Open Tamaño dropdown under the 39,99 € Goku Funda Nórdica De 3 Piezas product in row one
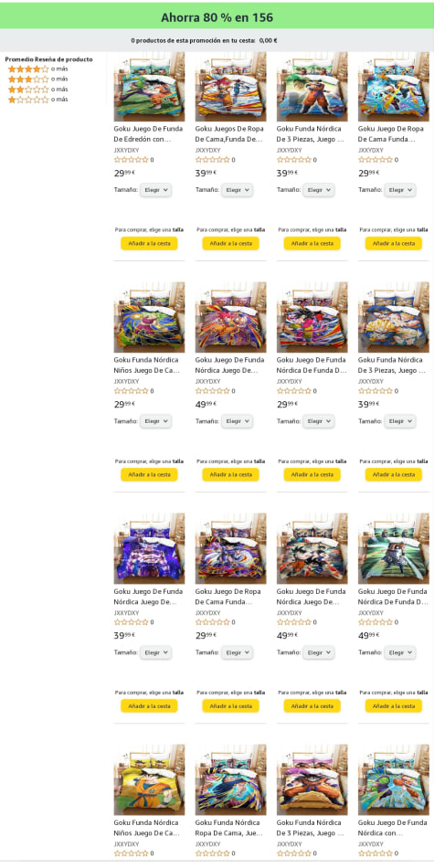This screenshot has width=434, height=868. [318, 190]
